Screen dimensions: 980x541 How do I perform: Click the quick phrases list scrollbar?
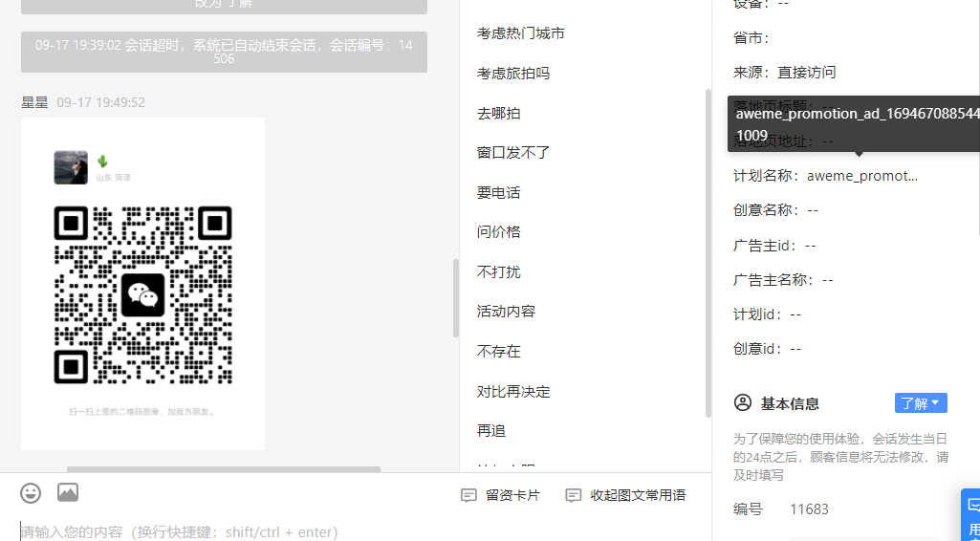(708, 253)
